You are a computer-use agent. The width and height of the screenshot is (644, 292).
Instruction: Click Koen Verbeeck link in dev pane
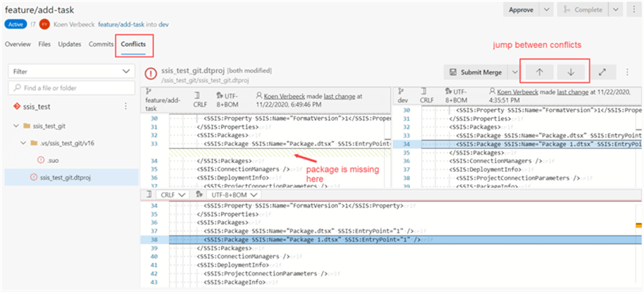tap(517, 92)
